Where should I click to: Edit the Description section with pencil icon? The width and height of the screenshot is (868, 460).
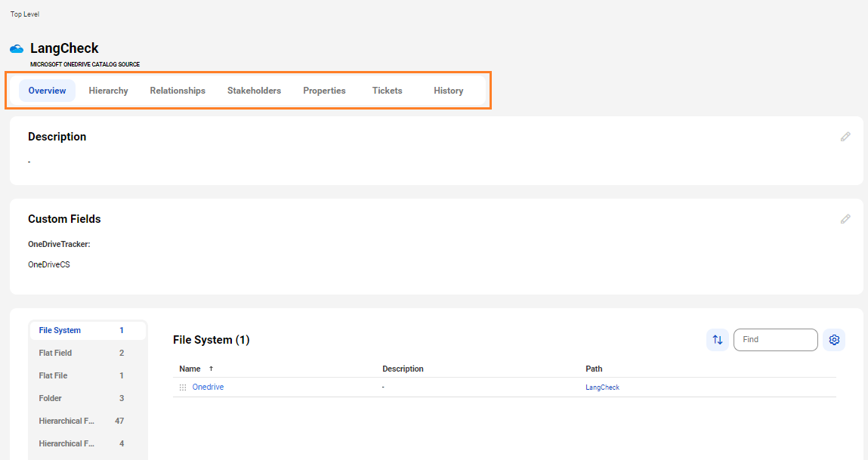point(845,137)
